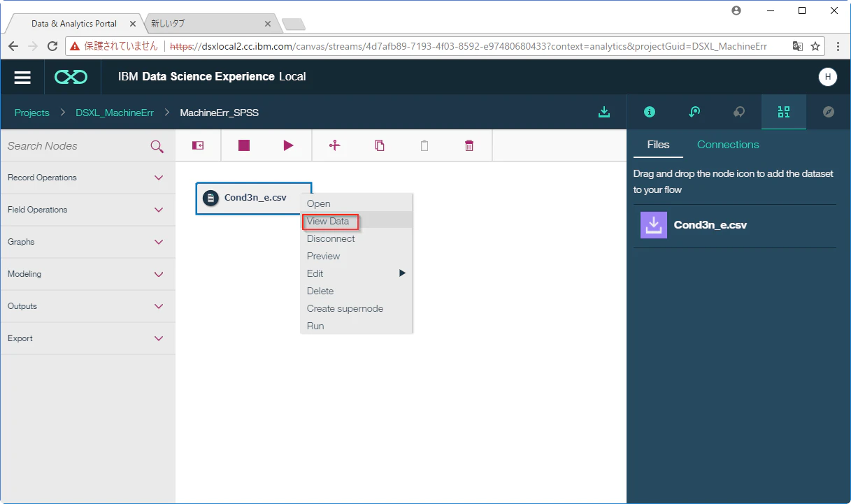Run the stream with play button

pos(288,145)
